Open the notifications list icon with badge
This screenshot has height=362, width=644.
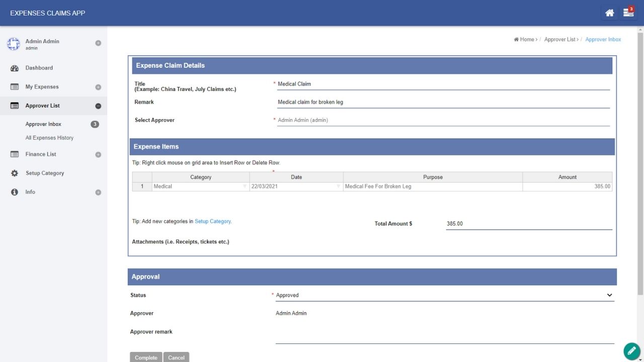coord(628,13)
